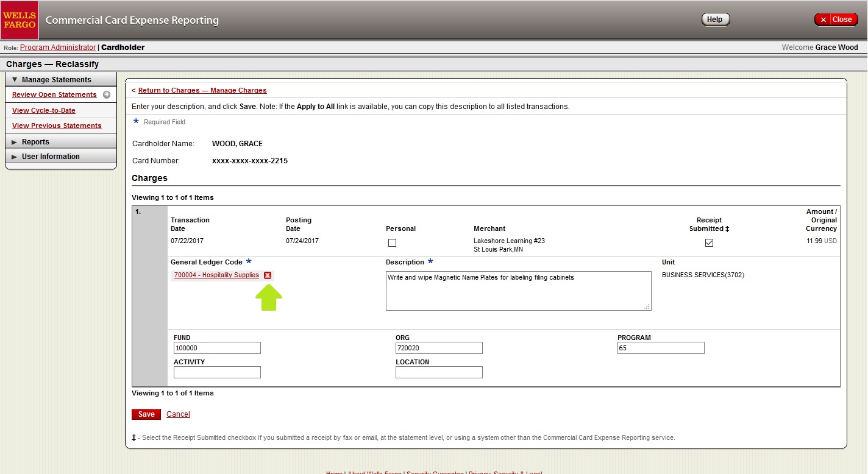Switch to Program Administrator role
This screenshot has width=868, height=474.
[x=58, y=48]
